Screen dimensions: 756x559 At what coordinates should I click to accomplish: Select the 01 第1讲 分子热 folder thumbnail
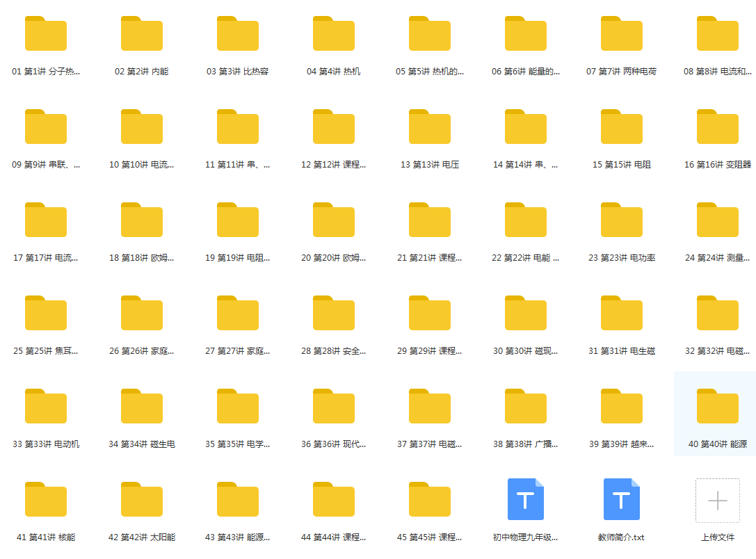point(46,34)
